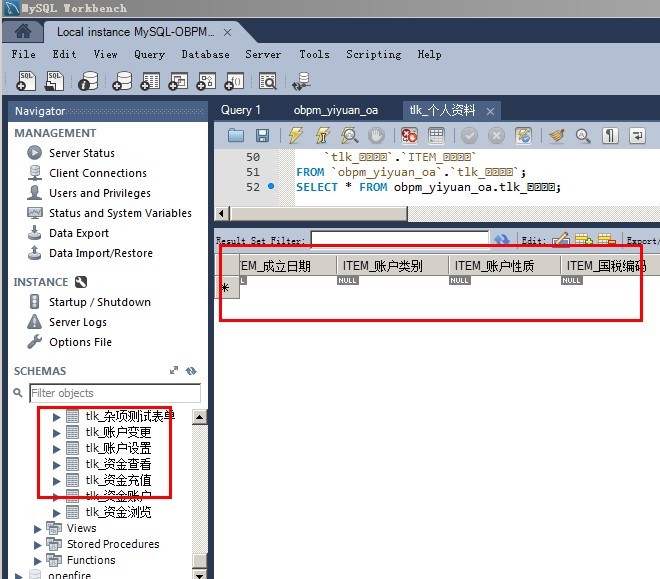Open Scripting menu
Viewport: 660px width, 579px height.
point(374,55)
